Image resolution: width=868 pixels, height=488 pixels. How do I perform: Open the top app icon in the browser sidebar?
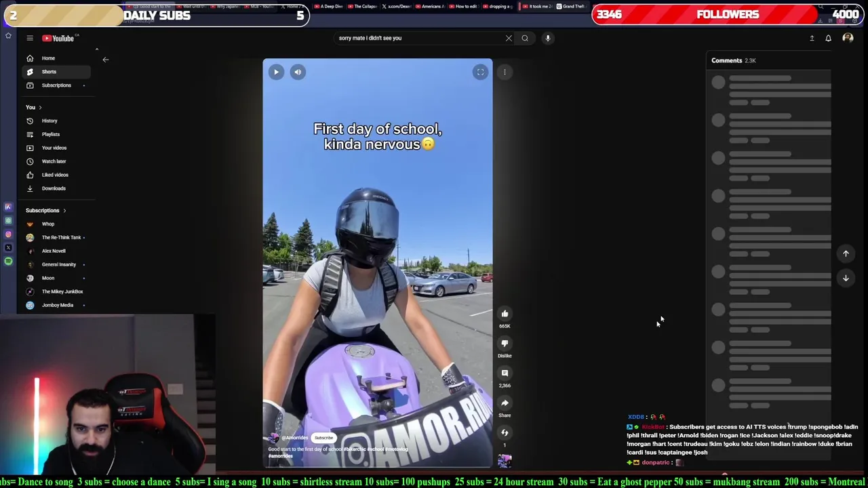pyautogui.click(x=8, y=207)
